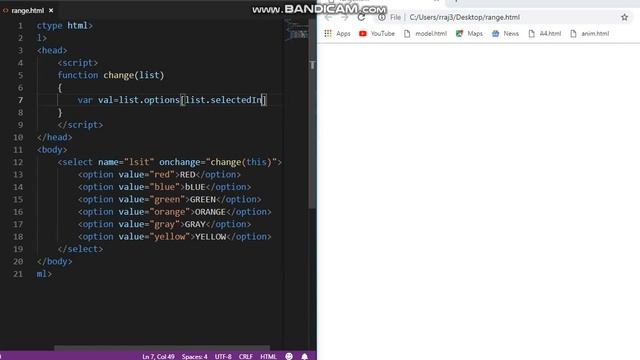Change indentation via Spaces: 4
640x360 pixels.
pyautogui.click(x=195, y=356)
